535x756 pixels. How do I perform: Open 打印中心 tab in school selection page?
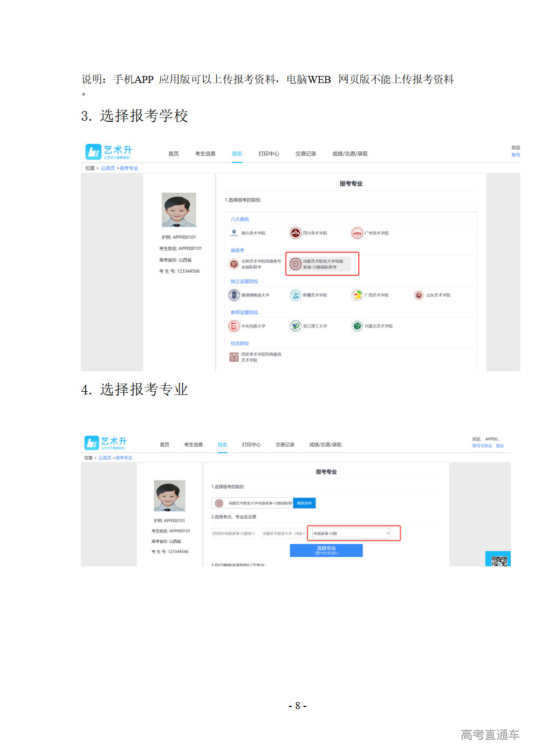(x=269, y=154)
